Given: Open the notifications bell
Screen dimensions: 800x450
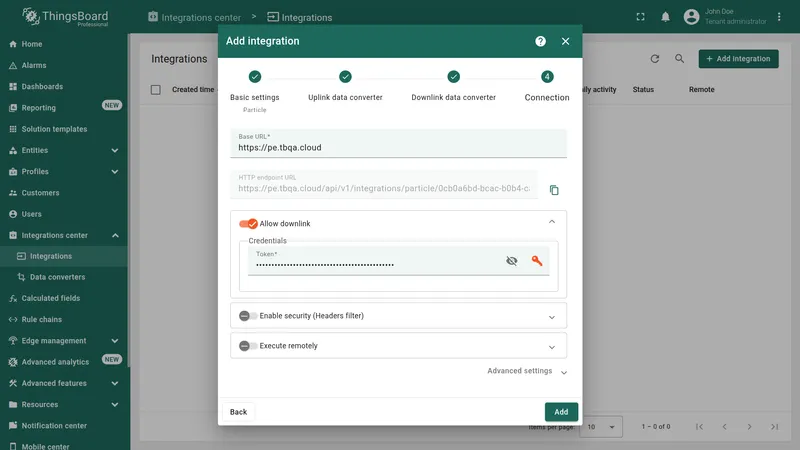Looking at the screenshot, I should click(665, 17).
